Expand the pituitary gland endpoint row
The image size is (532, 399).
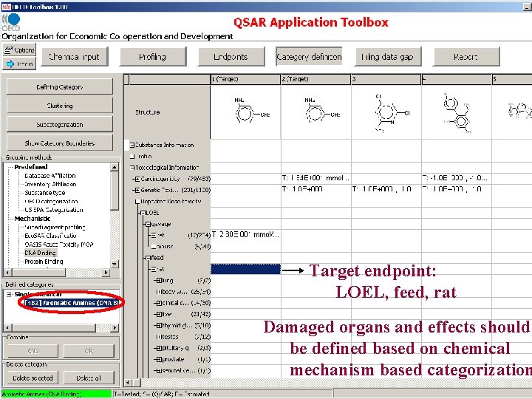click(159, 348)
